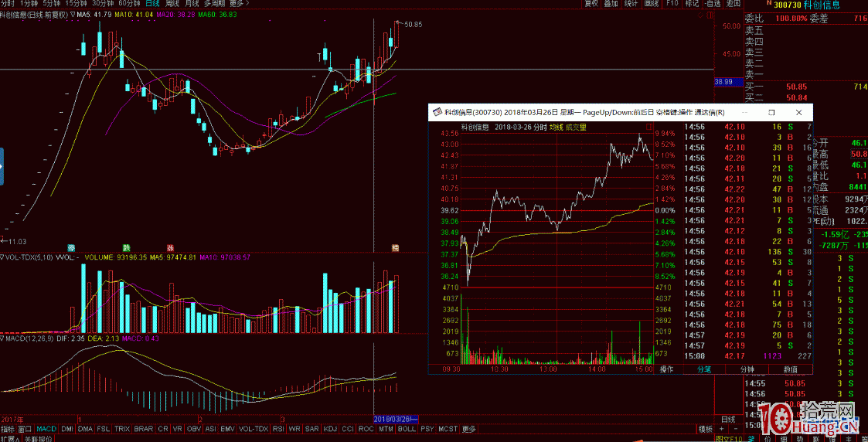Image resolution: width=868 pixels, height=442 pixels.
Task: Open the 复权 toolbar option
Action: [591, 3]
